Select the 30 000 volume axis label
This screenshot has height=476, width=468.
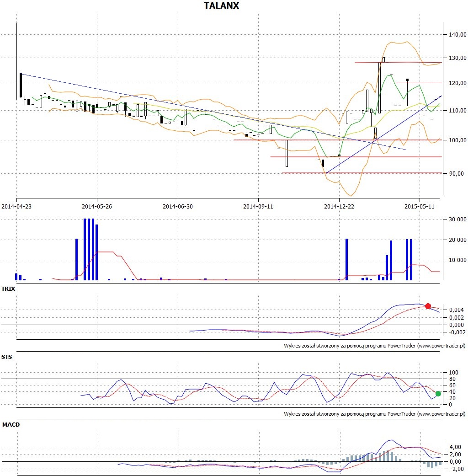click(x=457, y=219)
